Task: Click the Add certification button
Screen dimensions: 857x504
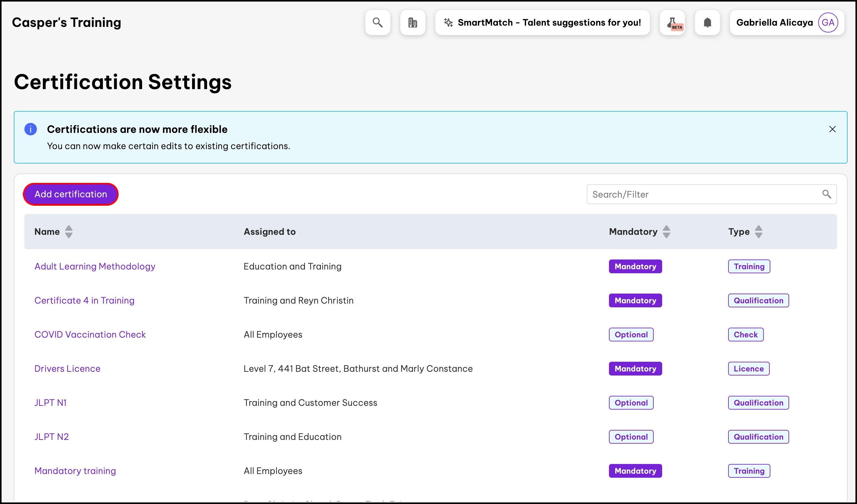Action: pyautogui.click(x=71, y=194)
